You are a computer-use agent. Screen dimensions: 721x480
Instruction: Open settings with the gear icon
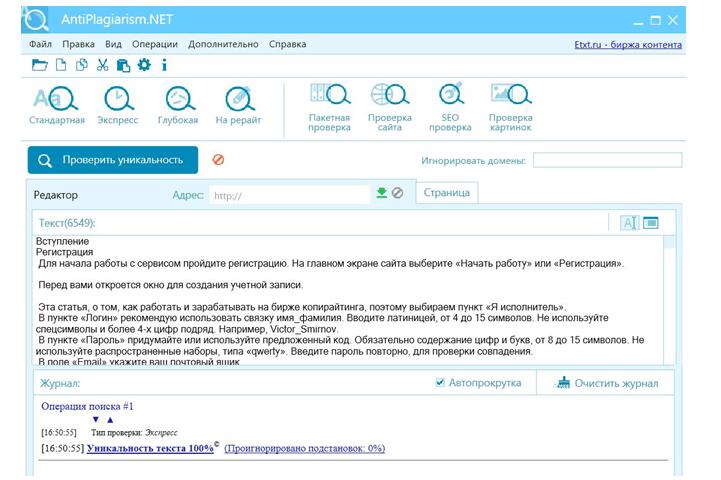144,65
